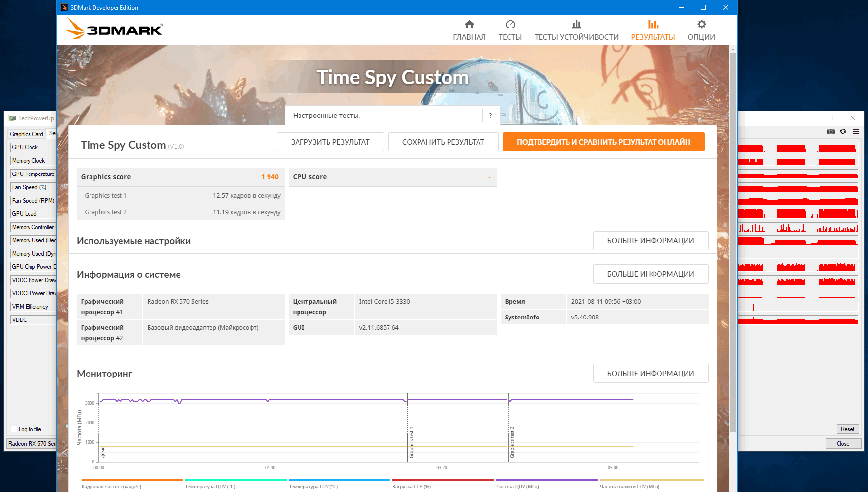The width and height of the screenshot is (868, 492).
Task: Click Radeon RX 570 Series text
Action: [178, 301]
